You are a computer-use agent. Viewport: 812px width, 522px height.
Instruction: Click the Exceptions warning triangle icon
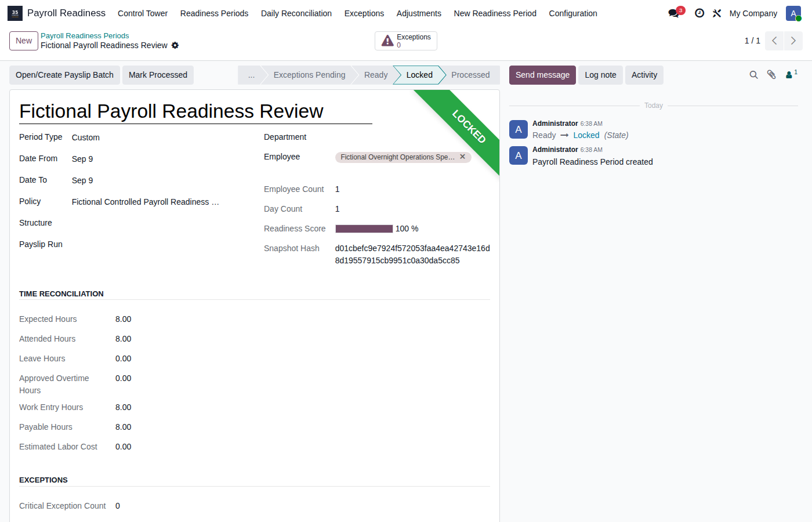pos(387,41)
